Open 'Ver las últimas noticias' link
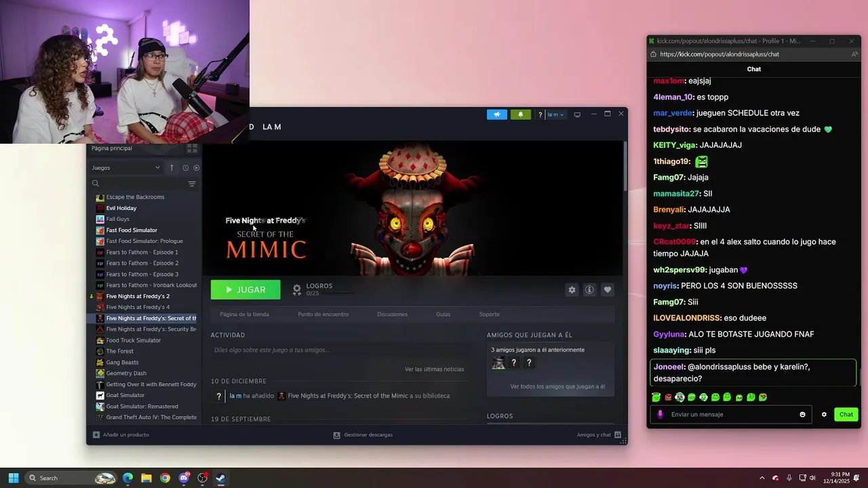The image size is (868, 488). click(x=435, y=369)
